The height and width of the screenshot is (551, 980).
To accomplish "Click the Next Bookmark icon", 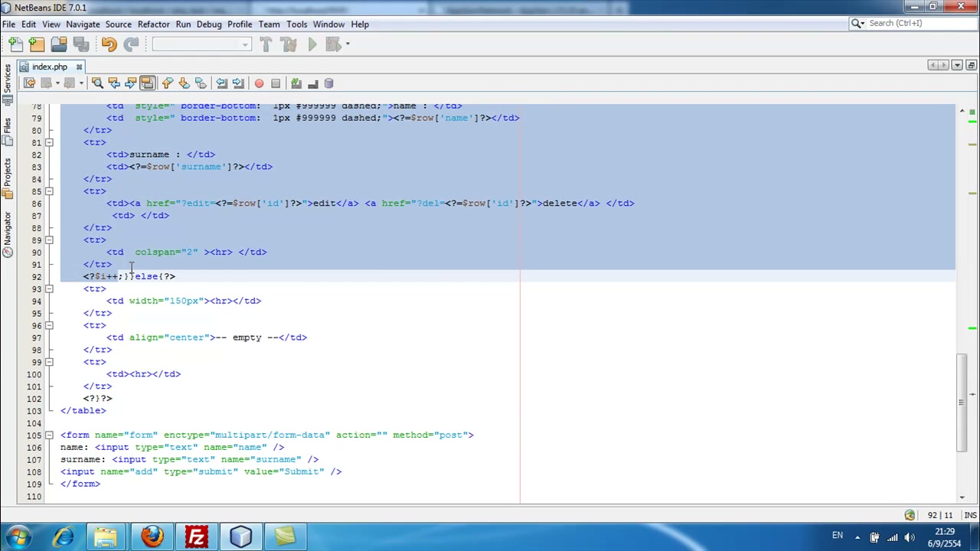I will click(185, 83).
